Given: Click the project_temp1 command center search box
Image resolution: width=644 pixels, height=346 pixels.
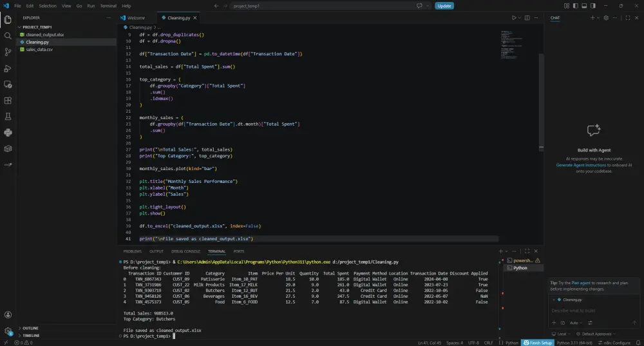Looking at the screenshot, I should point(323,6).
